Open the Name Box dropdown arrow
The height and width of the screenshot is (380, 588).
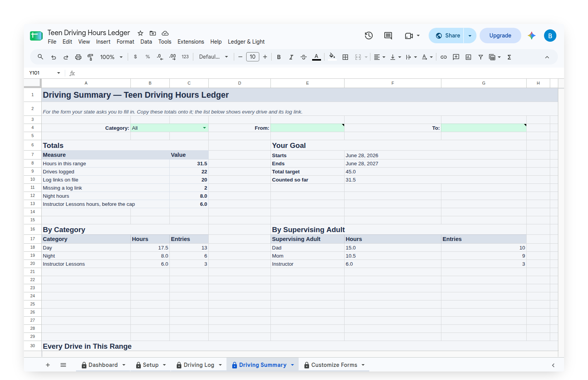[59, 73]
